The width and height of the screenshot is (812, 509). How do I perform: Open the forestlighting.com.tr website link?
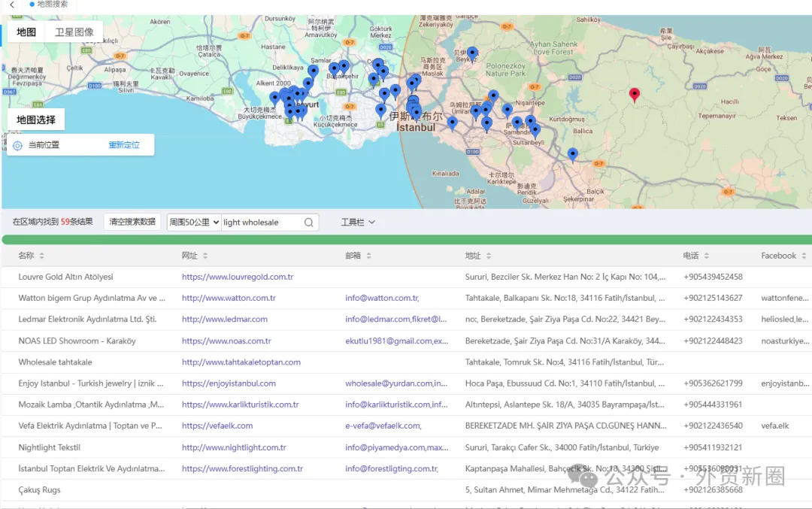tap(242, 468)
